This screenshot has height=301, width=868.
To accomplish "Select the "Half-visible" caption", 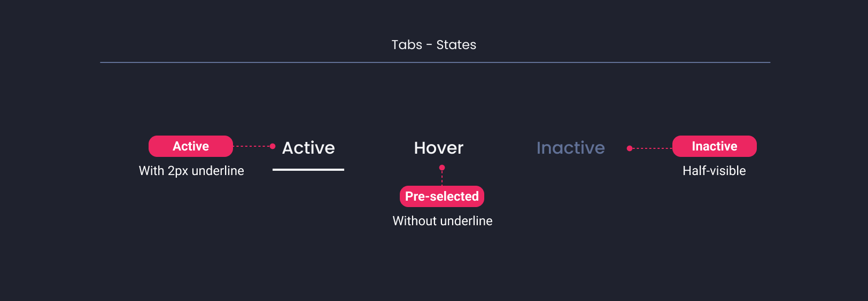I will (x=714, y=171).
